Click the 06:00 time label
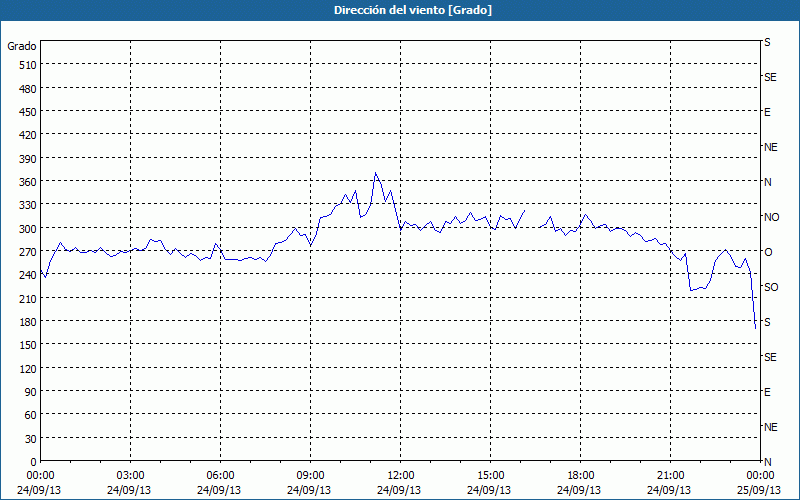 tap(220, 476)
